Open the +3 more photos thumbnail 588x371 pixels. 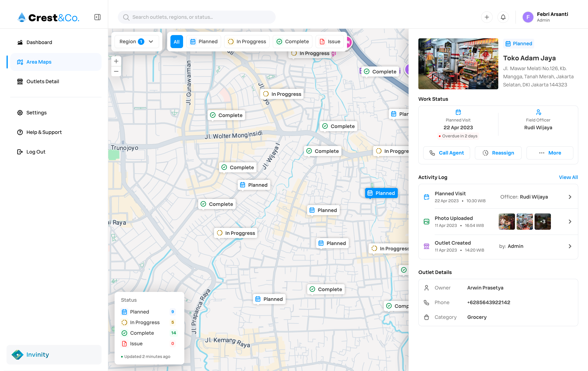(543, 222)
